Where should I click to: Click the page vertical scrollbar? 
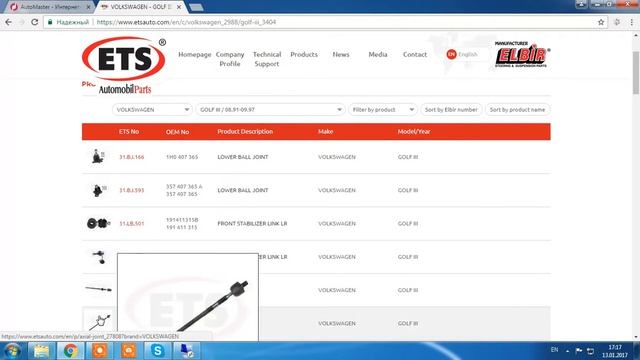(x=636, y=73)
